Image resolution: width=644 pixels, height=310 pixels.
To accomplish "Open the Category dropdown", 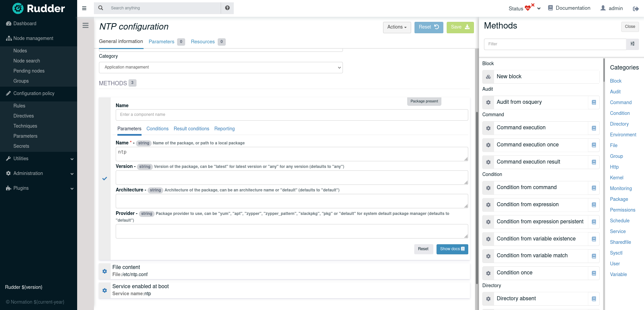I will 221,68.
